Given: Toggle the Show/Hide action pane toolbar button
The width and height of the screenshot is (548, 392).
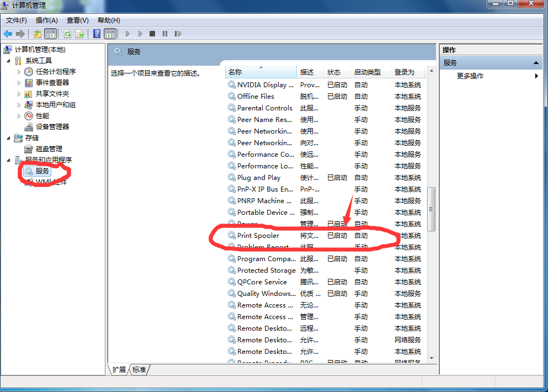Looking at the screenshot, I should (110, 34).
